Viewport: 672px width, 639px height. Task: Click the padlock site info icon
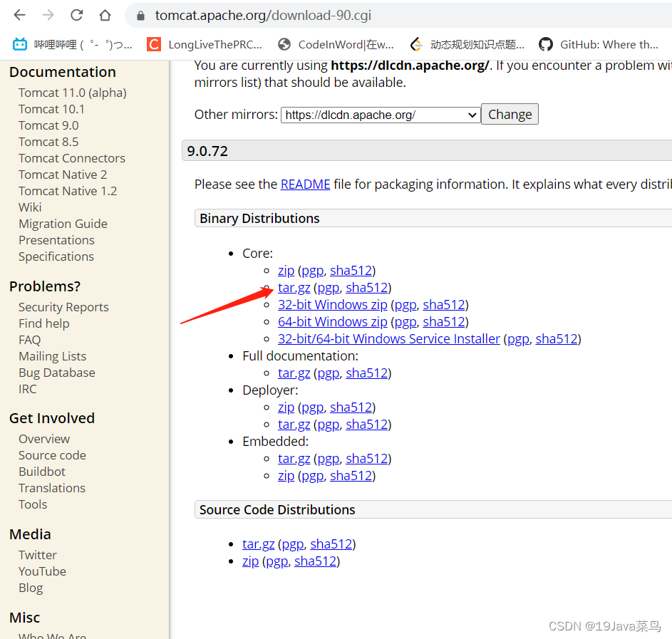click(x=140, y=16)
